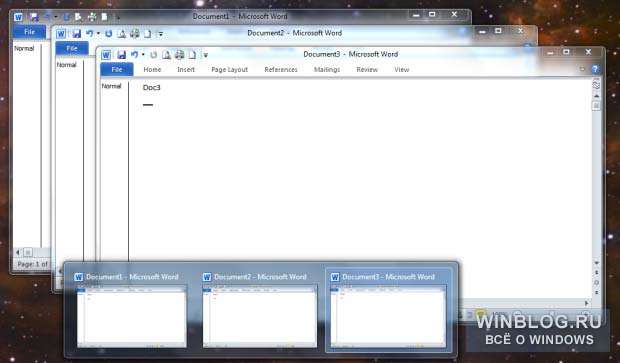
Task: Open Word Help question mark icon
Action: [x=595, y=69]
